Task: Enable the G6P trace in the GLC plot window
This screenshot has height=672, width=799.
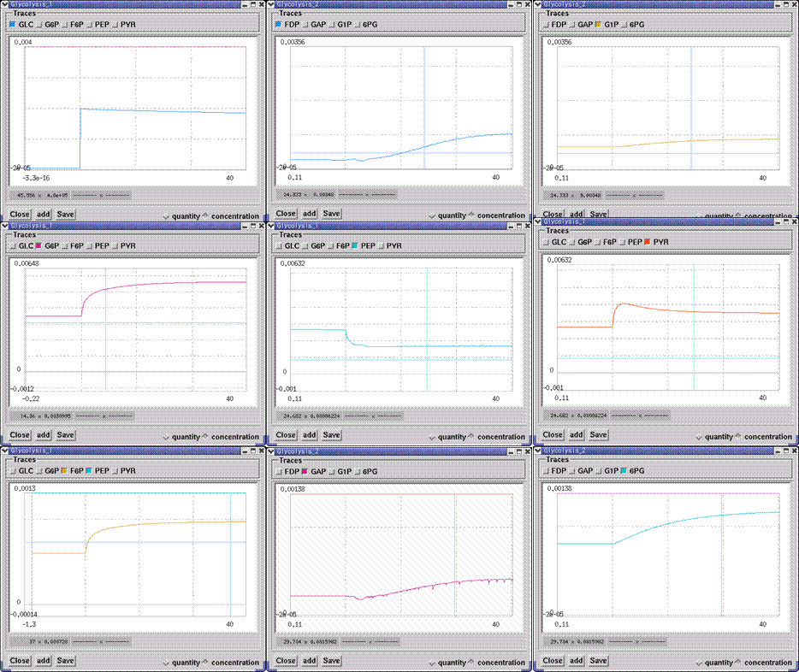Action: click(39, 25)
